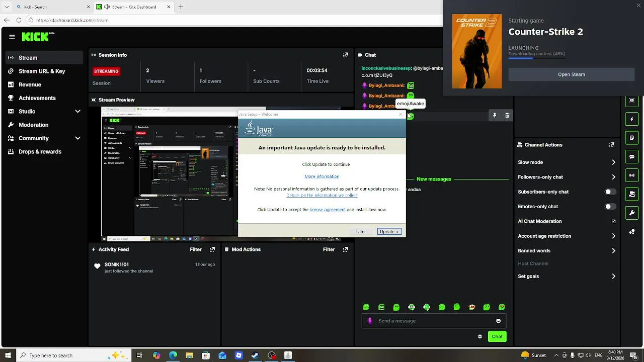Open chat settings gear icon
This screenshot has height=362, width=644.
click(x=480, y=336)
